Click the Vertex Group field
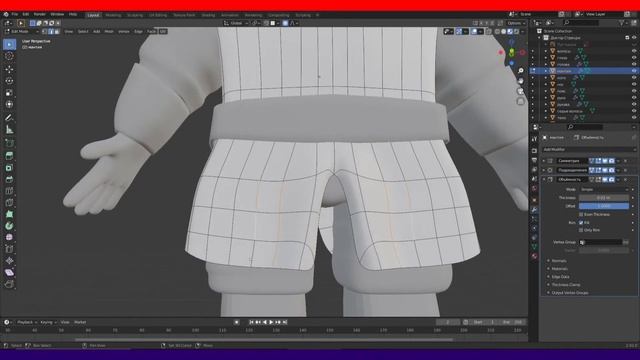 (600, 242)
